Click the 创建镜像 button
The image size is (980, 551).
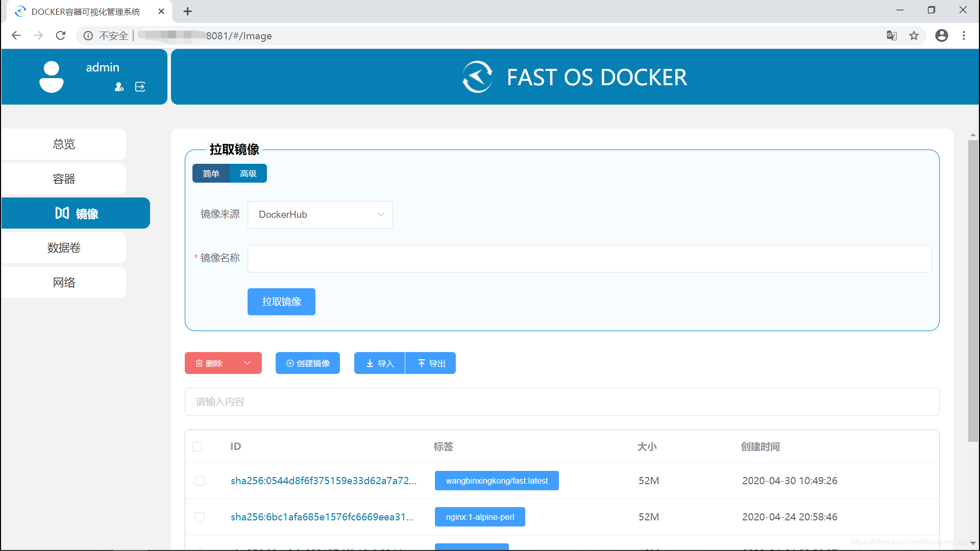(x=308, y=363)
